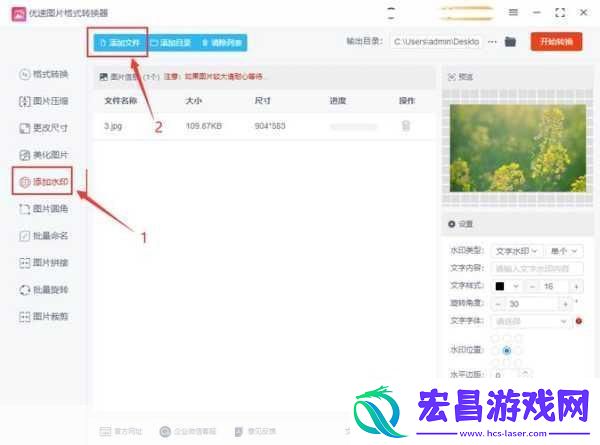This screenshot has height=445, width=600.
Task: Select the 3.jpg file name
Action: [113, 126]
